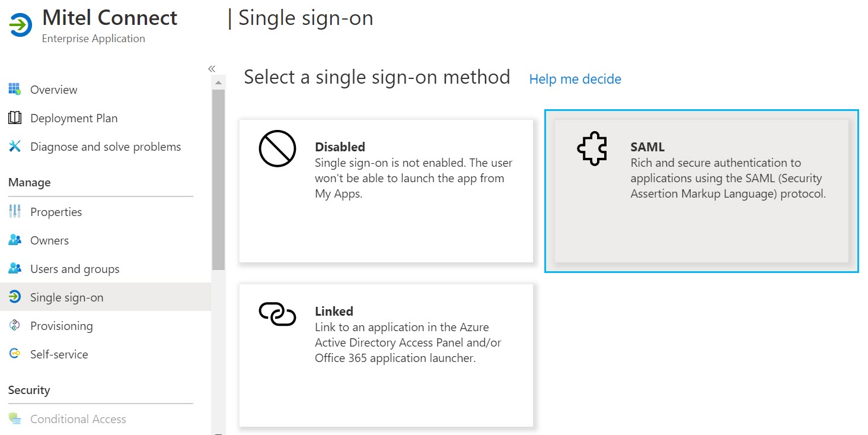Choose the Linked sign-on method card
The width and height of the screenshot is (868, 435).
(386, 355)
